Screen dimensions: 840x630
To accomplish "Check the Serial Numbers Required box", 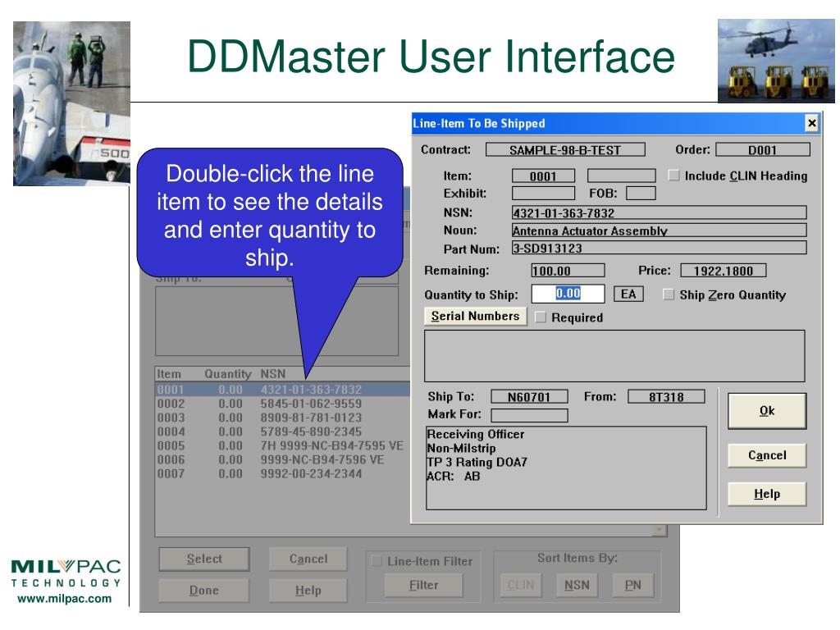I will click(x=541, y=317).
